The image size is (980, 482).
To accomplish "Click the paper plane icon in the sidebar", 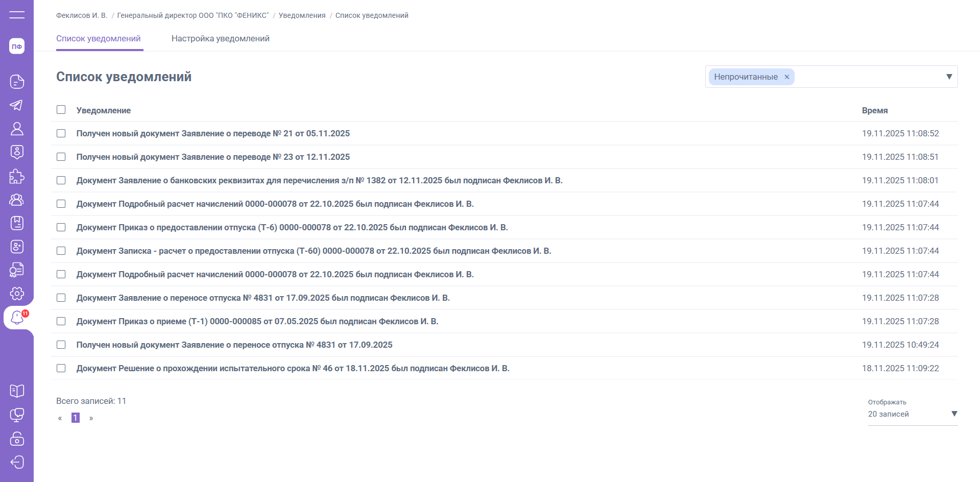I will coord(17,105).
